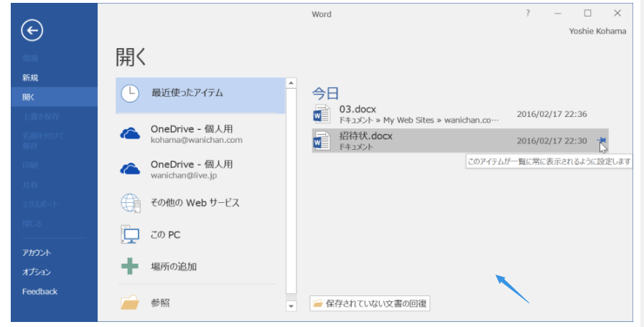644x327 pixels.
Task: Click the path text under 03.docx
Action: click(419, 120)
